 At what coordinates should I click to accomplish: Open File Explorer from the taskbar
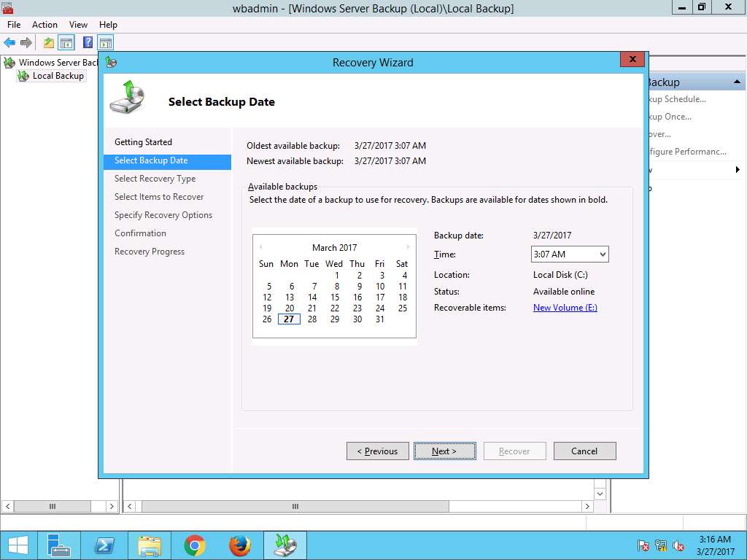149,545
